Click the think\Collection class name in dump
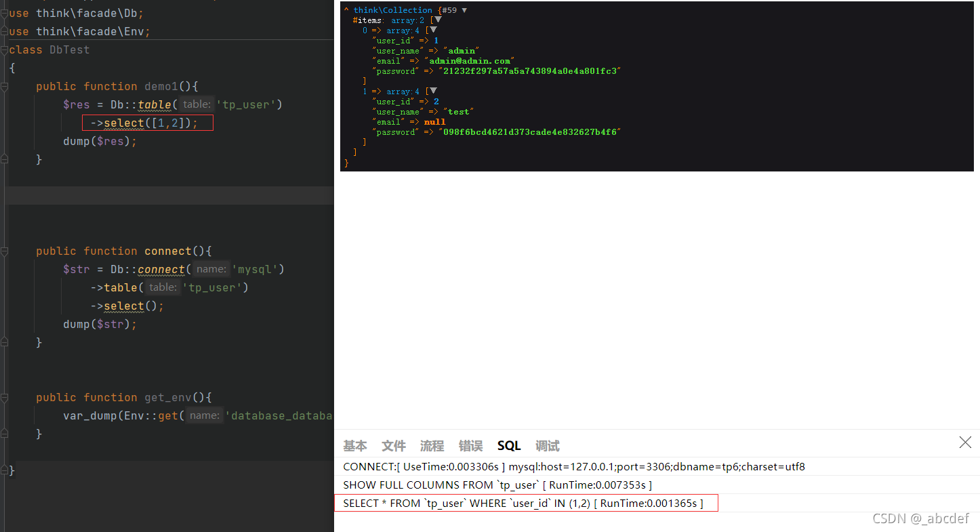The height and width of the screenshot is (532, 980). pyautogui.click(x=392, y=10)
